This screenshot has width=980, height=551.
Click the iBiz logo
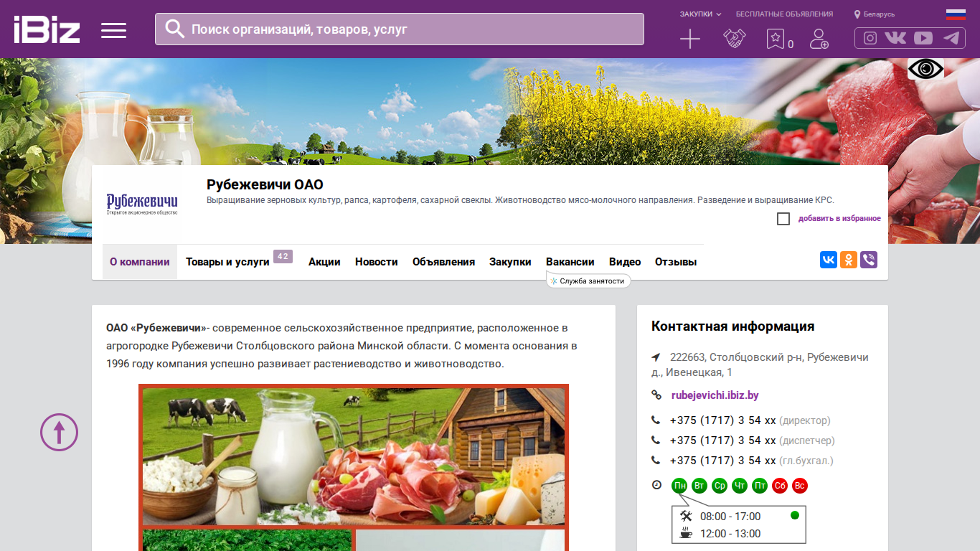[x=47, y=29]
